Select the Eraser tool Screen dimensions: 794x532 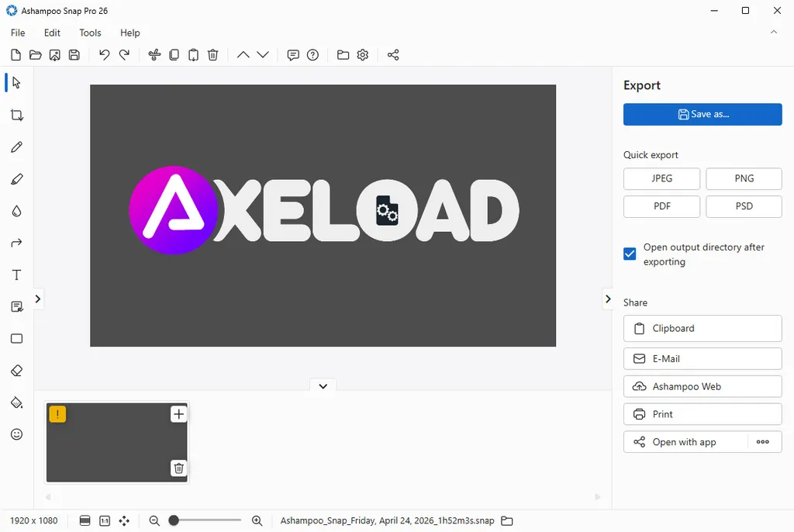pyautogui.click(x=17, y=371)
